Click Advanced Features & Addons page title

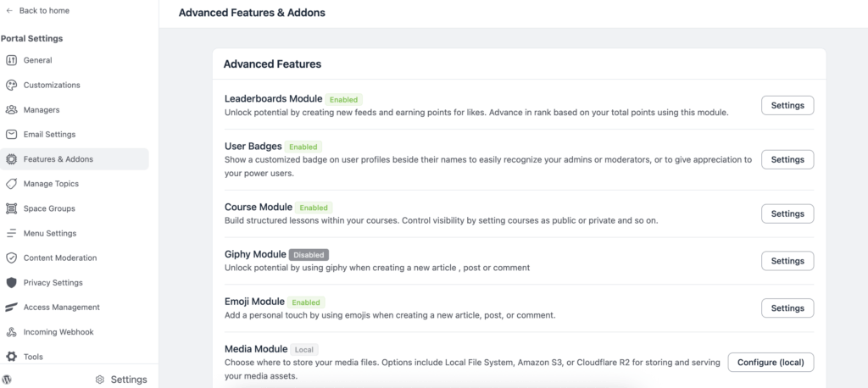252,12
